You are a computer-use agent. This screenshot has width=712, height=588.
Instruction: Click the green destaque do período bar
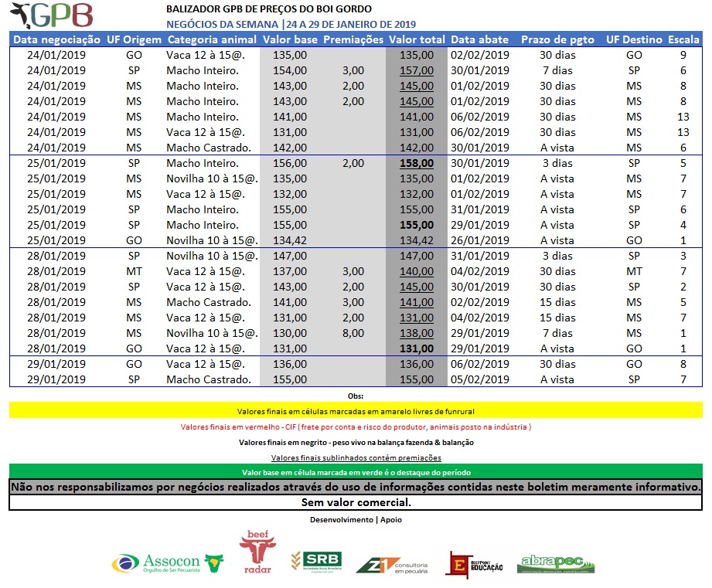(x=356, y=471)
